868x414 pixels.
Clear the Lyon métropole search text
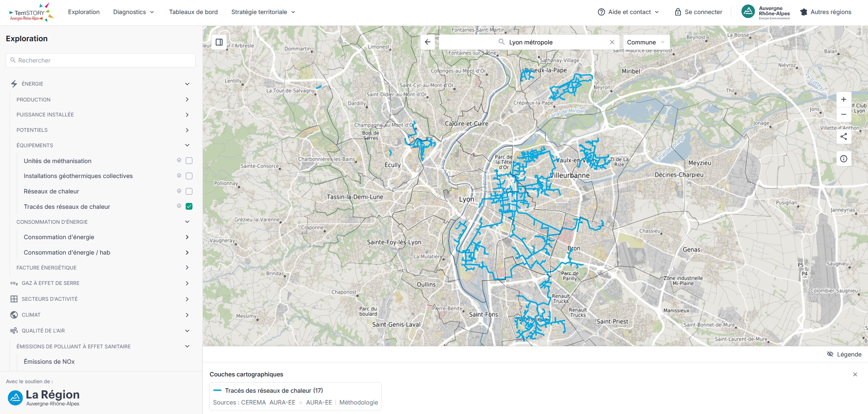click(x=612, y=42)
